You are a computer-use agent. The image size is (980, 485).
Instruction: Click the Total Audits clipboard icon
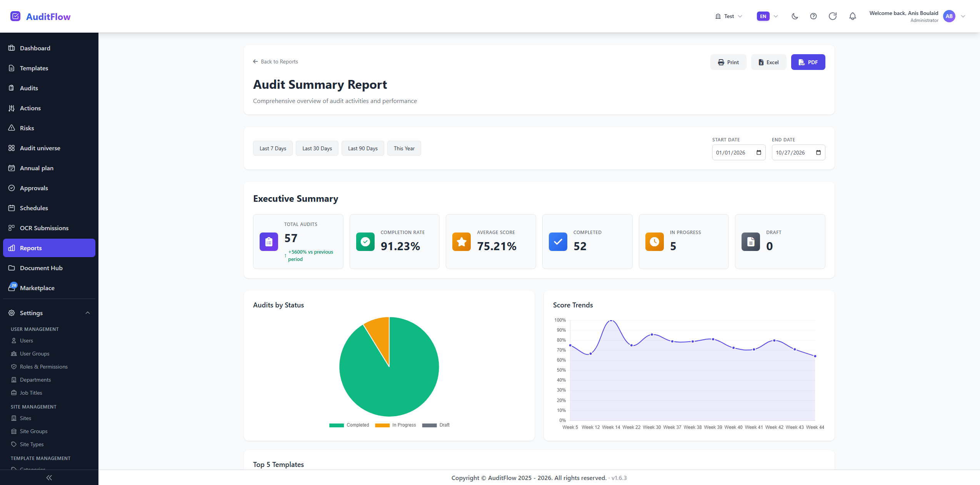[x=269, y=242]
